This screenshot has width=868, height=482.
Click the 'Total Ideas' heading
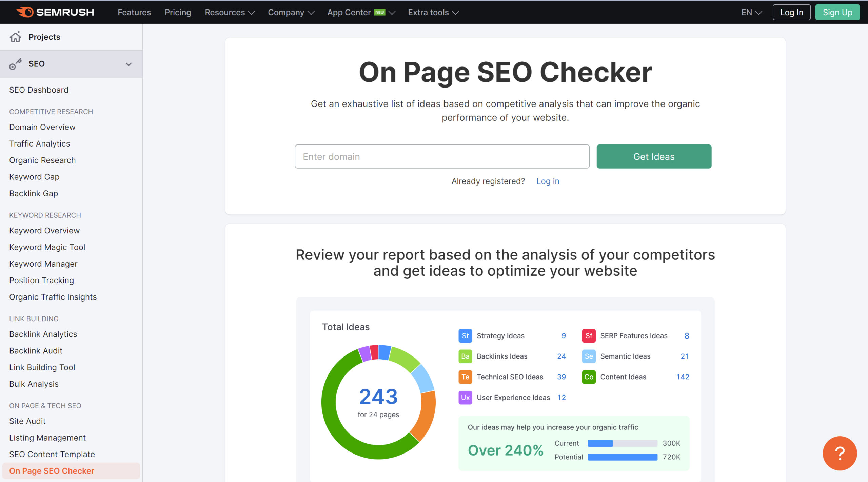[x=346, y=327]
